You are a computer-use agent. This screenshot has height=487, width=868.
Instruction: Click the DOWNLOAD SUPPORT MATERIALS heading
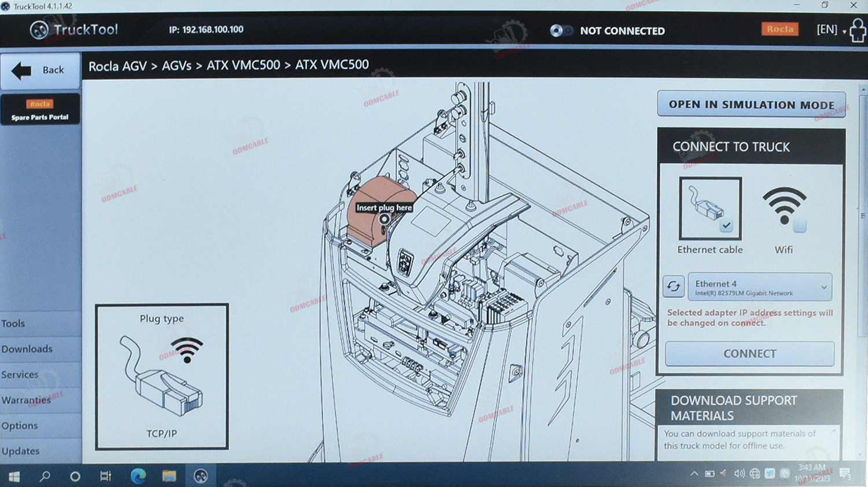click(734, 408)
